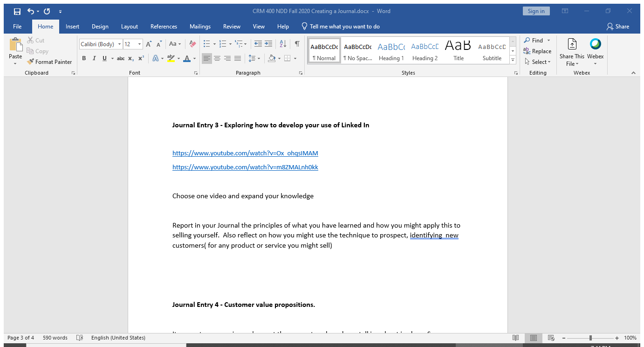Expand bullet list options
This screenshot has height=347, width=644.
coord(214,44)
